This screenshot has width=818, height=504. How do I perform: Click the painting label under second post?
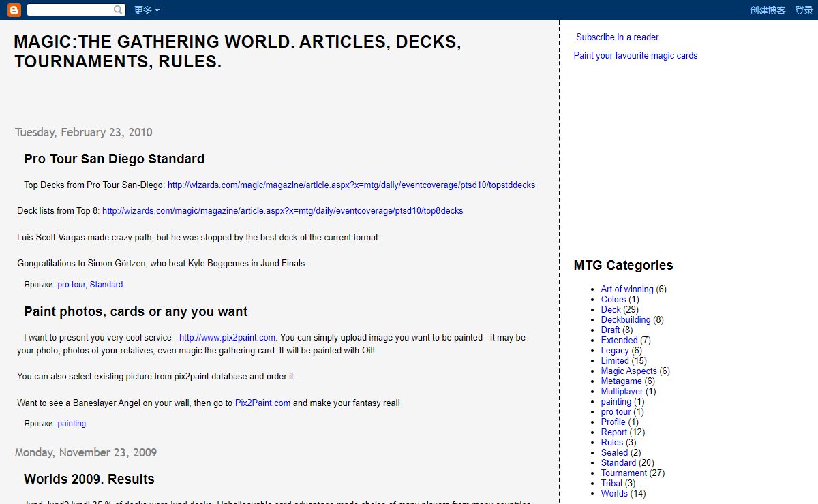(72, 424)
